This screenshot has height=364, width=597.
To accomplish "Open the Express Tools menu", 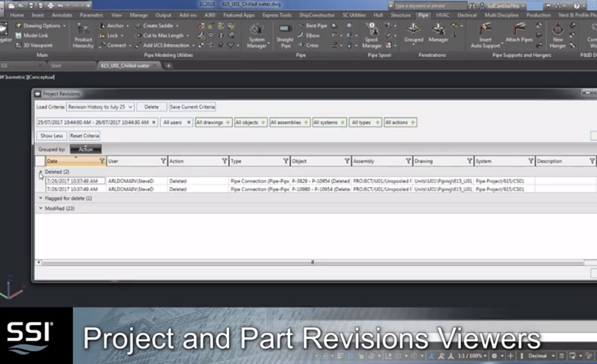I will [276, 14].
